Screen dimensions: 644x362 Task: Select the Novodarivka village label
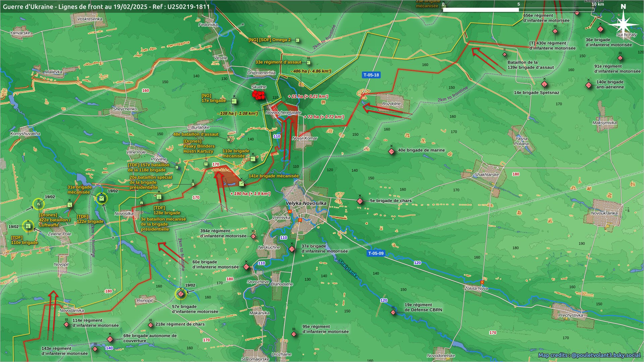[x=72, y=311]
